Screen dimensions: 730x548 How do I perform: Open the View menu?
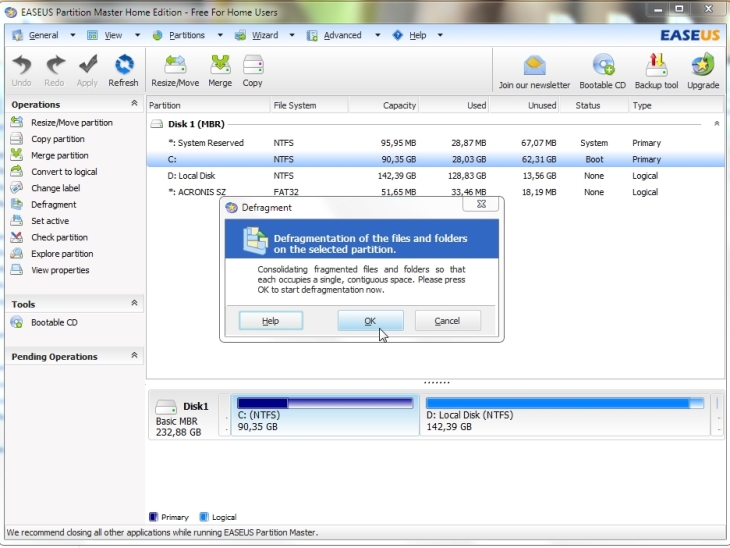113,35
